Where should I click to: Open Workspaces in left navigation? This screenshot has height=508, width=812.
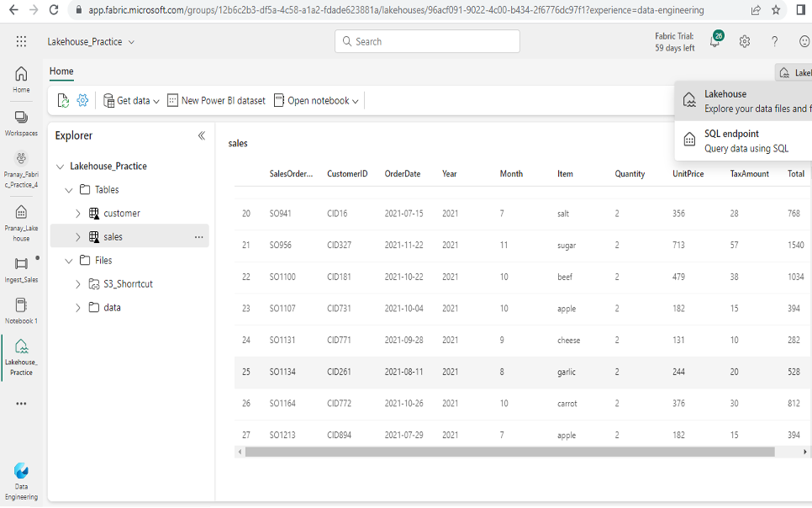tap(21, 124)
